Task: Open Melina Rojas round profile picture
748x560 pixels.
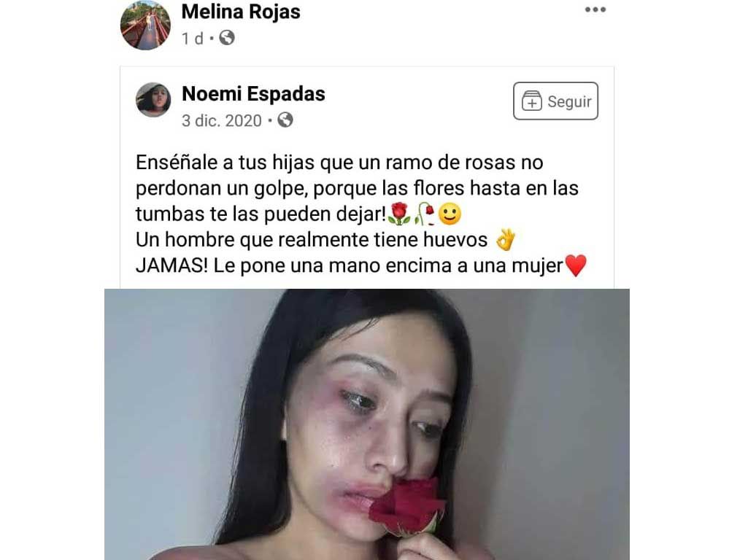Action: tap(145, 25)
